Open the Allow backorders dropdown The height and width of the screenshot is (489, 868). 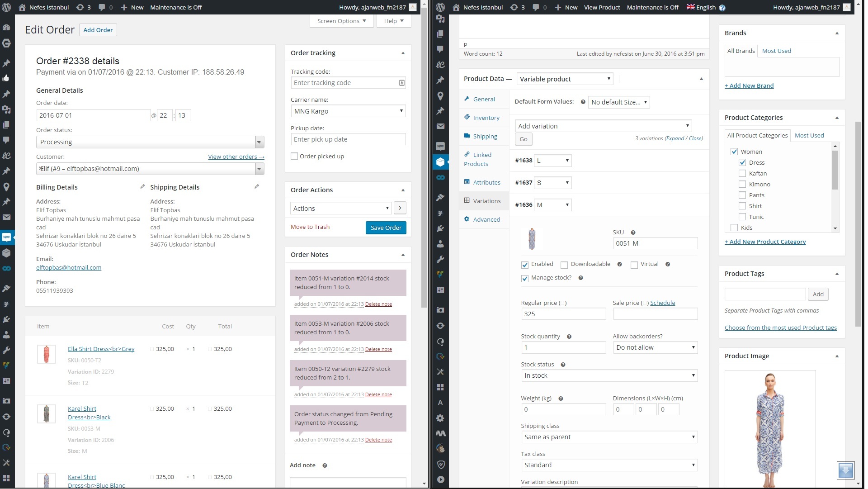(x=655, y=347)
